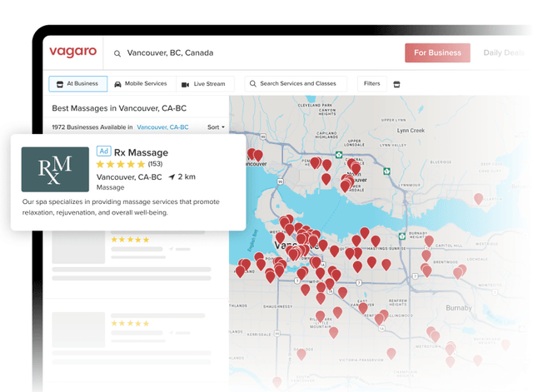Click the video camera icon for Live Stream
This screenshot has height=392, width=533.
(x=185, y=85)
